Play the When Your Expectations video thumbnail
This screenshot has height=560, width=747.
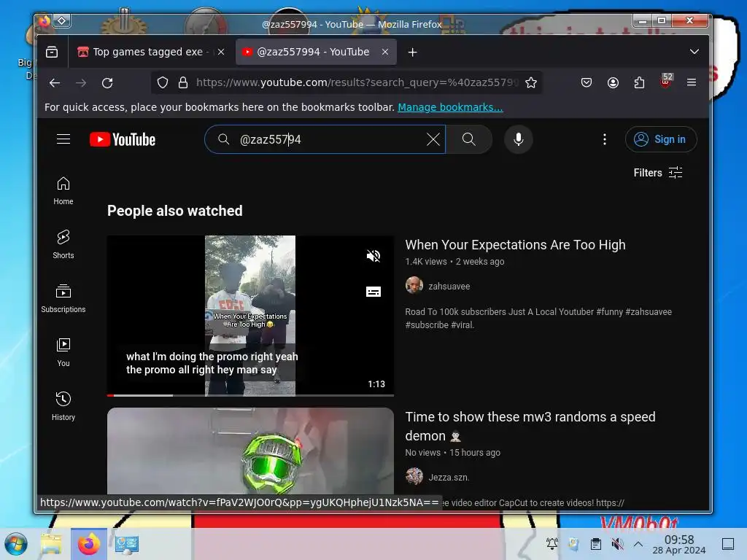coord(251,316)
